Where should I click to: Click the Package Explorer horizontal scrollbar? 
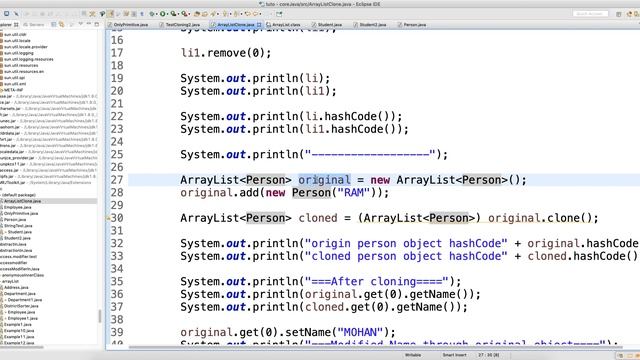tap(22, 348)
